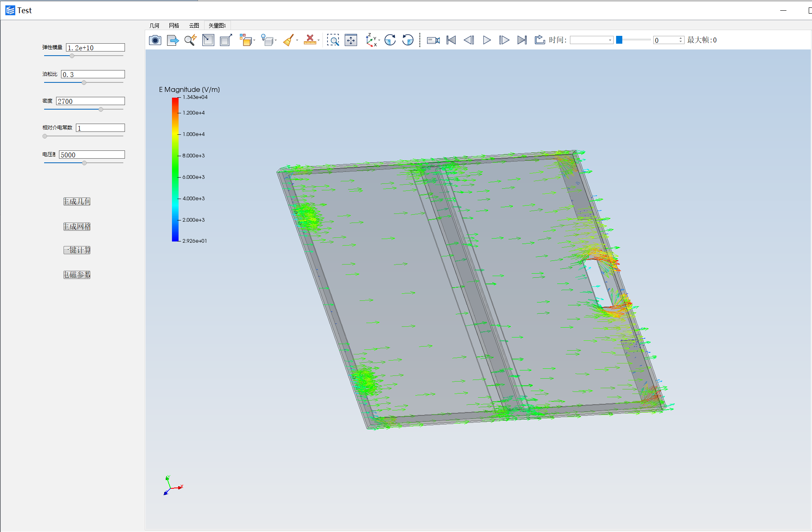Click the 弹性模量 slider handle
This screenshot has width=812, height=532.
click(72, 56)
